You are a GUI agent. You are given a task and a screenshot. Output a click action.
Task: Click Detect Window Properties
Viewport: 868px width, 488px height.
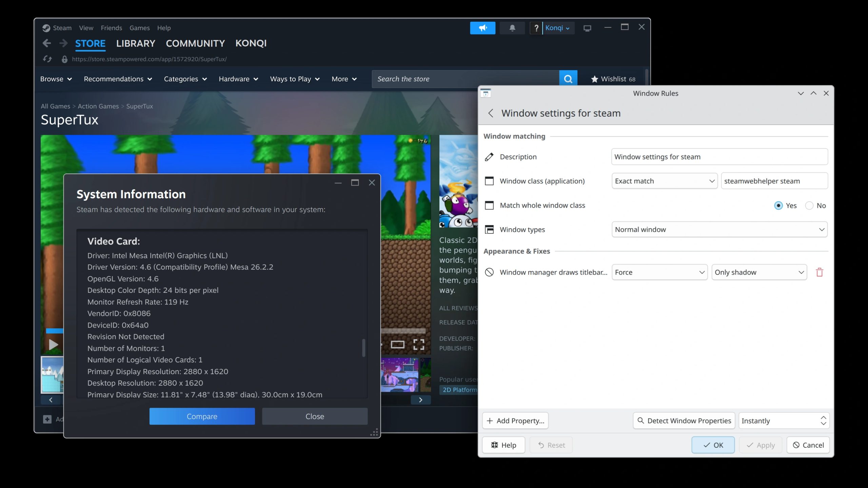684,421
